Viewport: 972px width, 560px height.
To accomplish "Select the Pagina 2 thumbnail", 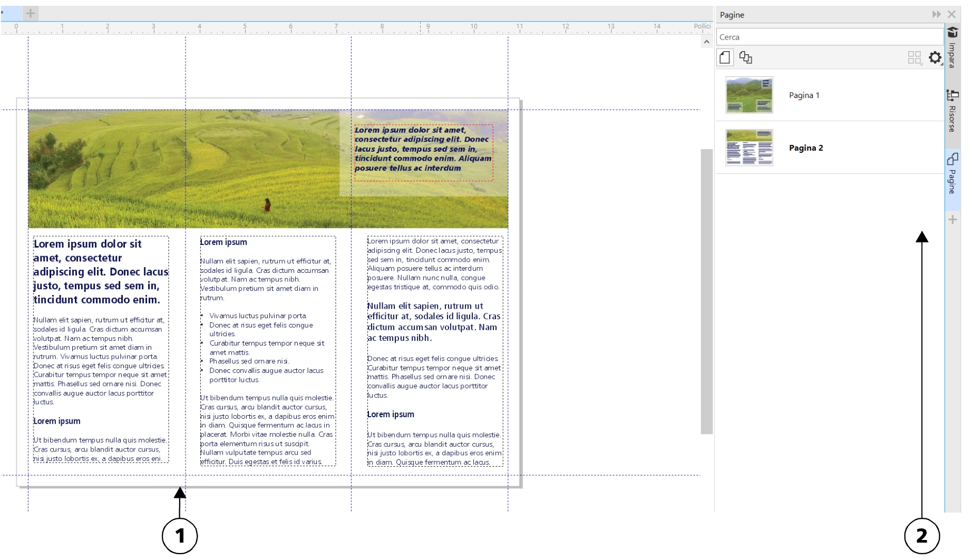I will pyautogui.click(x=749, y=148).
